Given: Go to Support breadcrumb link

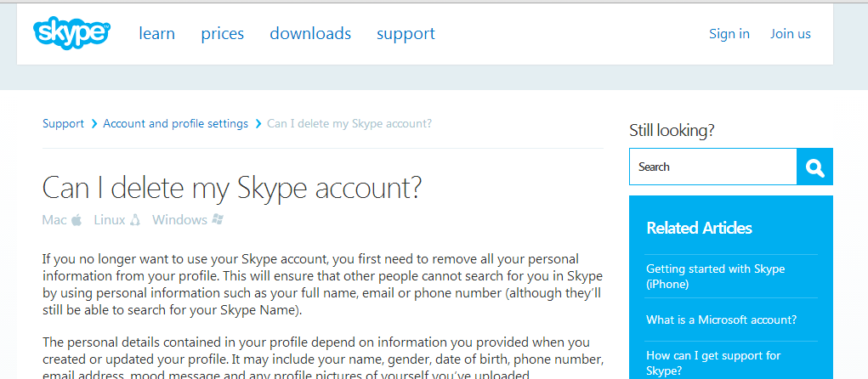Looking at the screenshot, I should tap(63, 124).
